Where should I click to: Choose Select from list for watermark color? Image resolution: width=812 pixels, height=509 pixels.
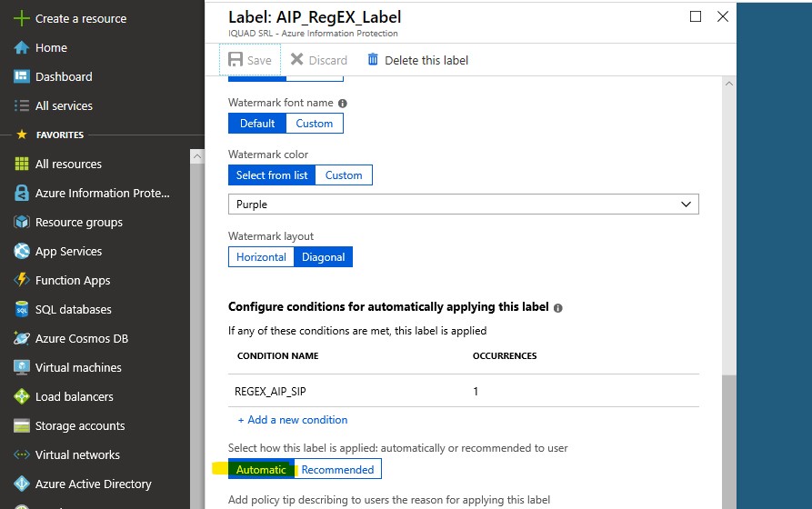point(272,175)
